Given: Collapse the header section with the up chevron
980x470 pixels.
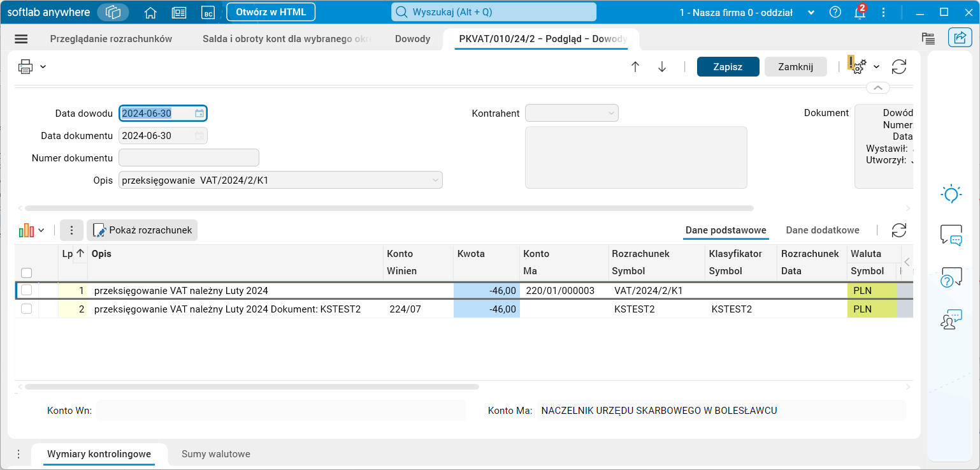Looking at the screenshot, I should (877, 87).
